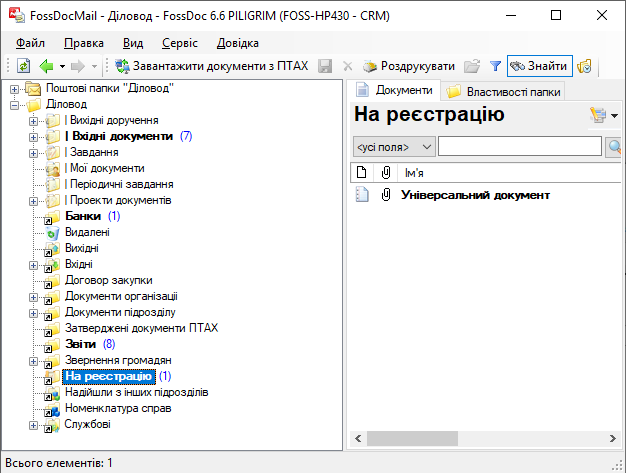The width and height of the screenshot is (626, 473).
Task: Sort by document type column icon
Action: click(361, 172)
